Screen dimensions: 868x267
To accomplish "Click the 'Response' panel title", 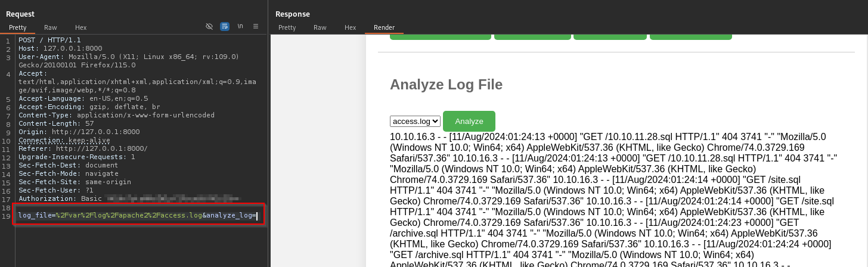I will (293, 14).
